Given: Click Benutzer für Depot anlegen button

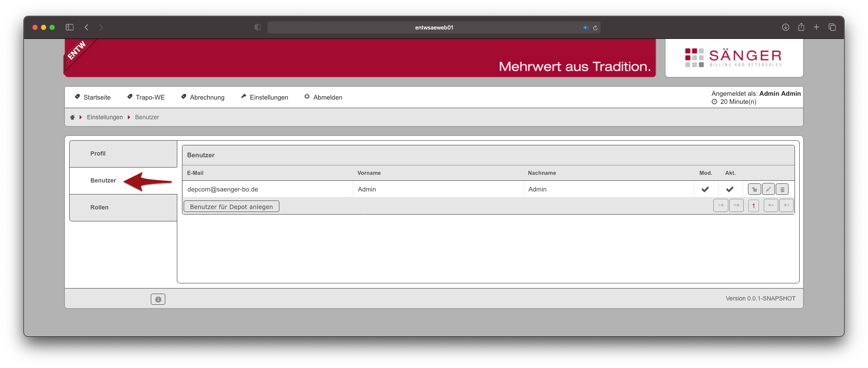Looking at the screenshot, I should pos(232,206).
